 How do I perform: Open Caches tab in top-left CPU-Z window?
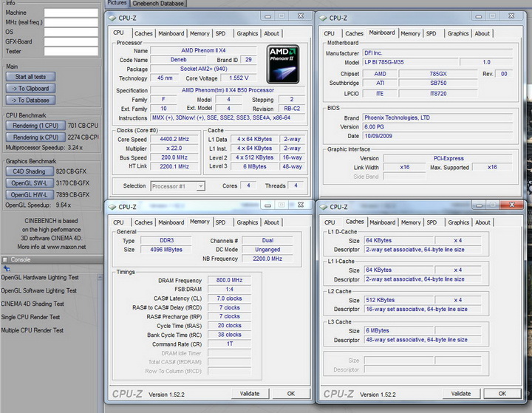143,33
